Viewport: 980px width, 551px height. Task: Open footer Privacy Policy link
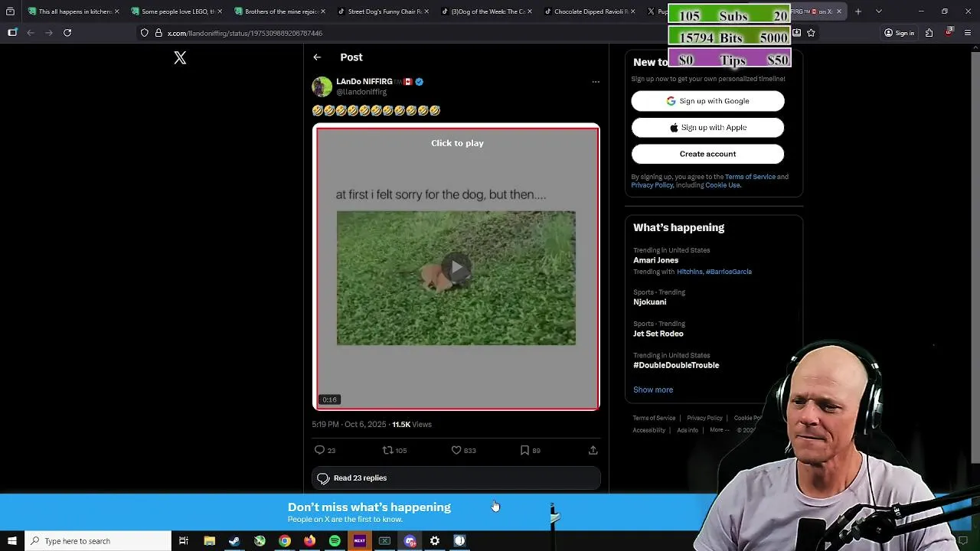pyautogui.click(x=704, y=418)
